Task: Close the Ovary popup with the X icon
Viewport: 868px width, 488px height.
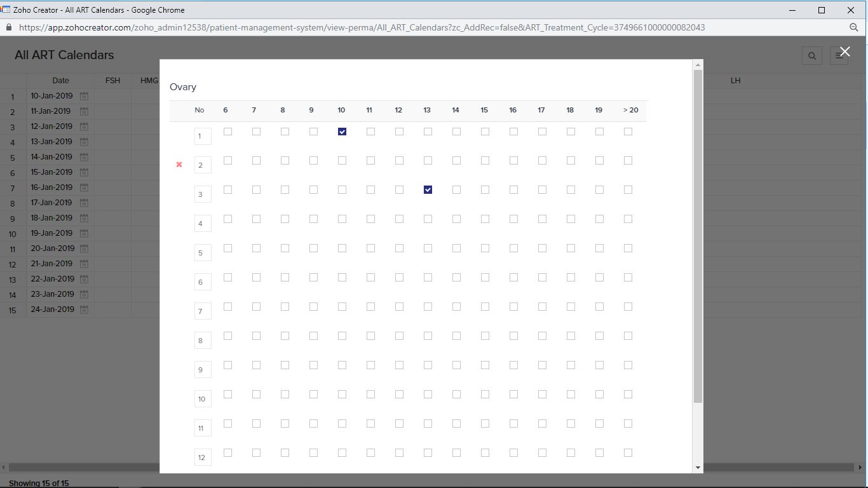Action: pos(844,51)
